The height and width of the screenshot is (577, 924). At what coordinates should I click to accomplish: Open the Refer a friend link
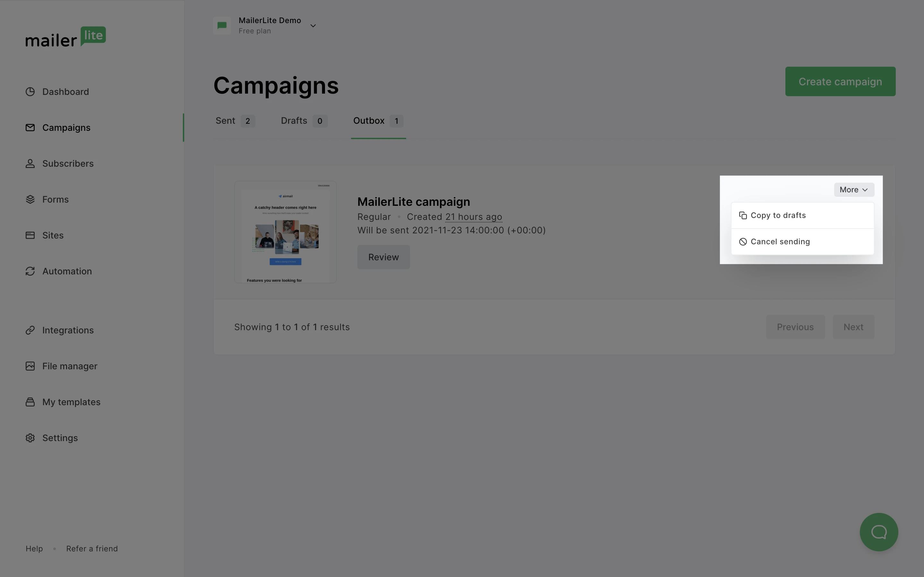[92, 548]
